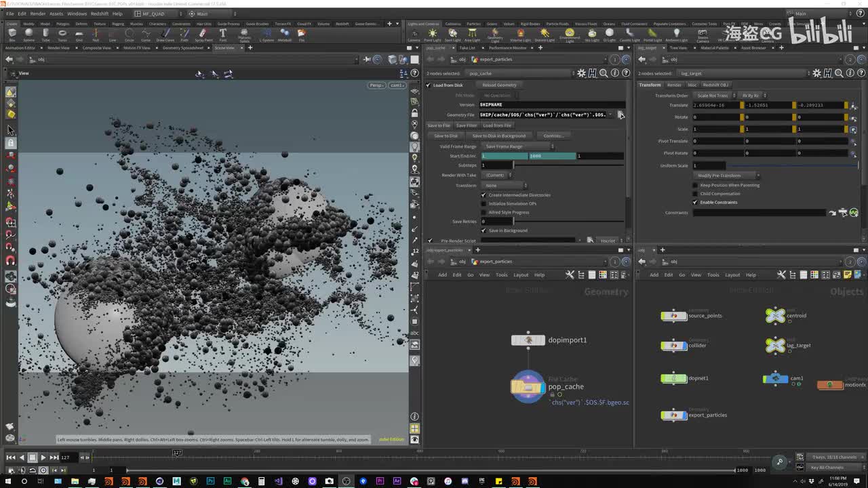This screenshot has width=868, height=488.
Task: Click the Torus shelf tool
Action: point(62,34)
